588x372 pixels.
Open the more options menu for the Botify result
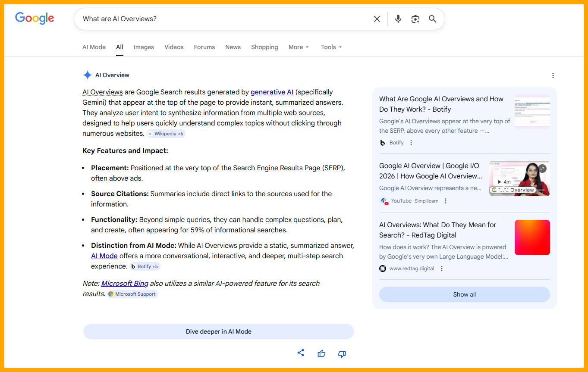click(x=411, y=143)
